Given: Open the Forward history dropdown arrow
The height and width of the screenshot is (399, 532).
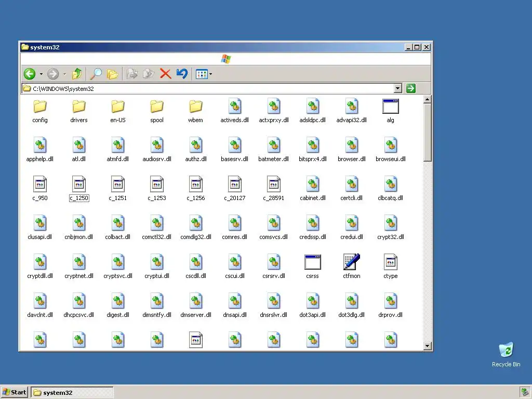Looking at the screenshot, I should (64, 74).
